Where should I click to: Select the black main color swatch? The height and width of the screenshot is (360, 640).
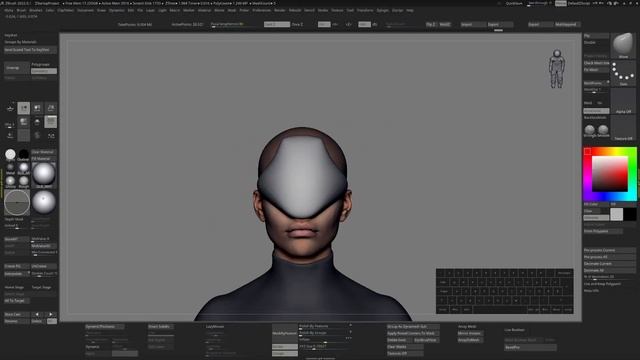point(630,214)
